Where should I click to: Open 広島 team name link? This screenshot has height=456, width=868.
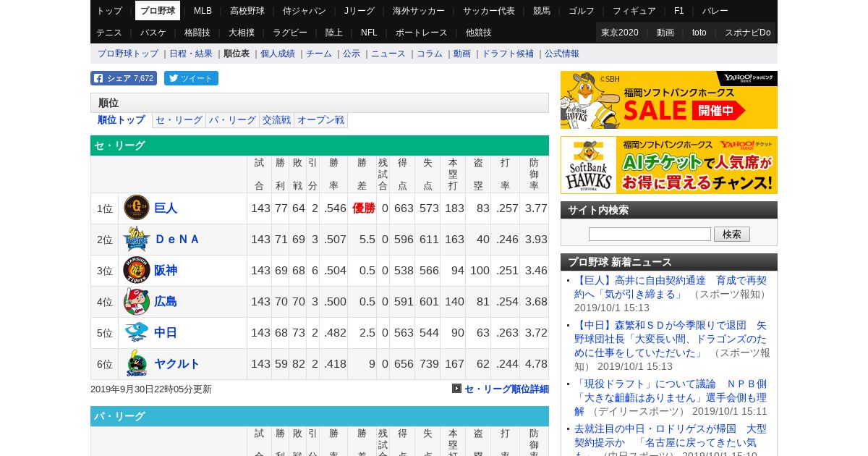[166, 301]
